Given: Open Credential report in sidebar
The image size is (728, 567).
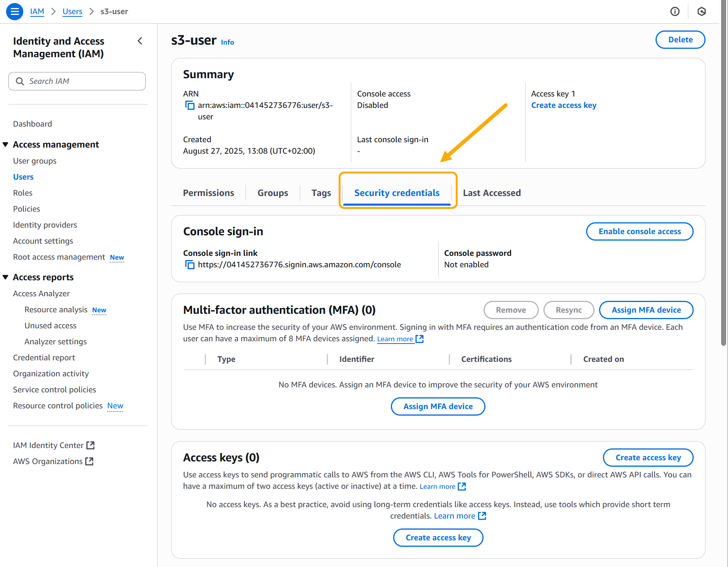Looking at the screenshot, I should (44, 358).
